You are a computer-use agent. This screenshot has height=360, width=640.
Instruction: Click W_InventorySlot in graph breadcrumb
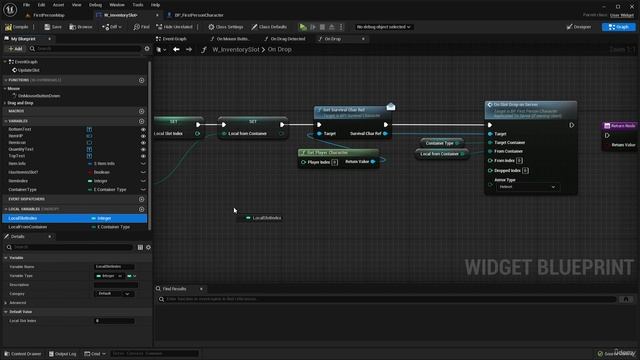pyautogui.click(x=236, y=49)
